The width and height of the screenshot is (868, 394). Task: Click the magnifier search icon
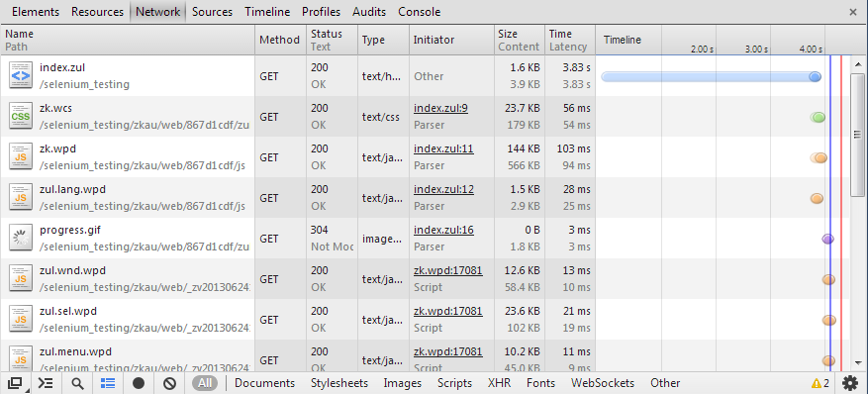pos(78,383)
